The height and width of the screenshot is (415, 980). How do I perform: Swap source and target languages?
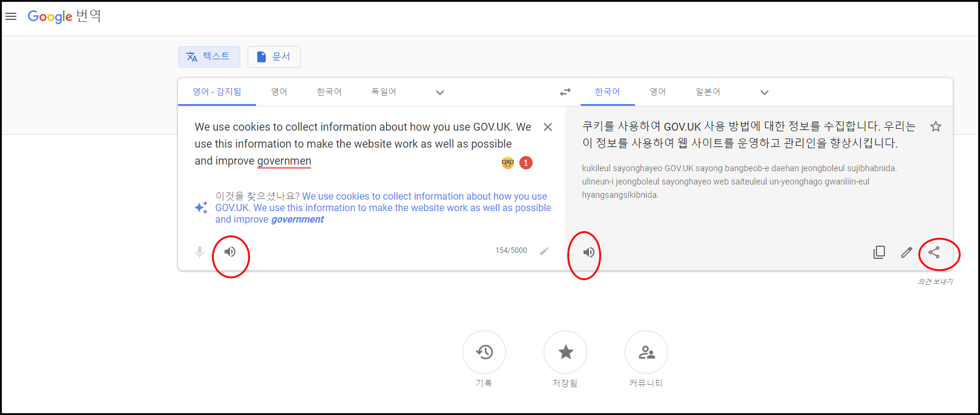[565, 92]
